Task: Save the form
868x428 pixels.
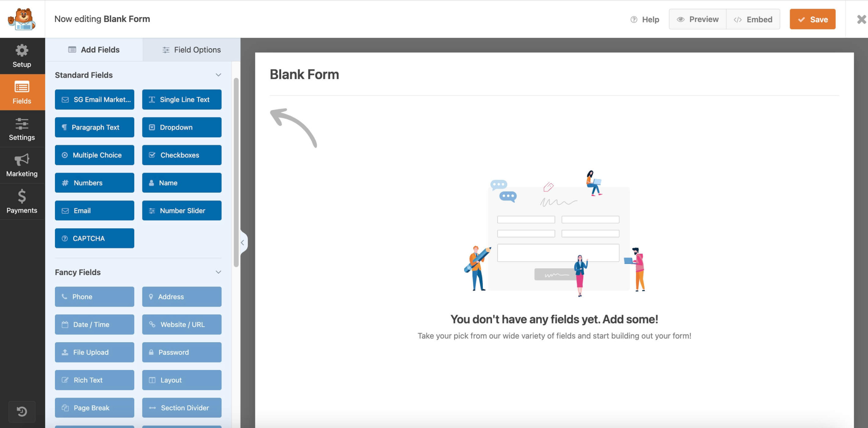Action: pos(813,19)
